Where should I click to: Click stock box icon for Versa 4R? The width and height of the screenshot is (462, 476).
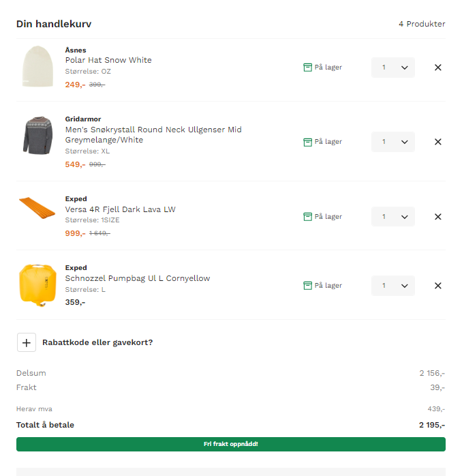pyautogui.click(x=307, y=217)
